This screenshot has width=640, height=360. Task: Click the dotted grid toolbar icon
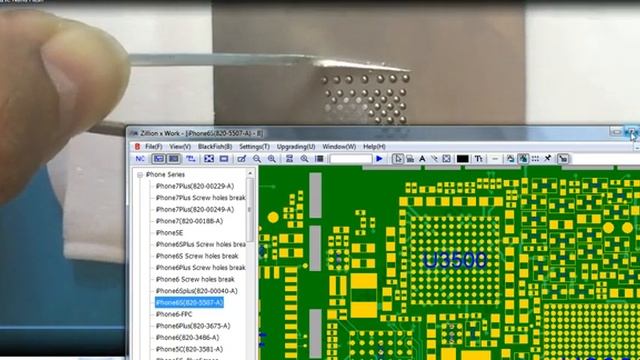[x=536, y=159]
